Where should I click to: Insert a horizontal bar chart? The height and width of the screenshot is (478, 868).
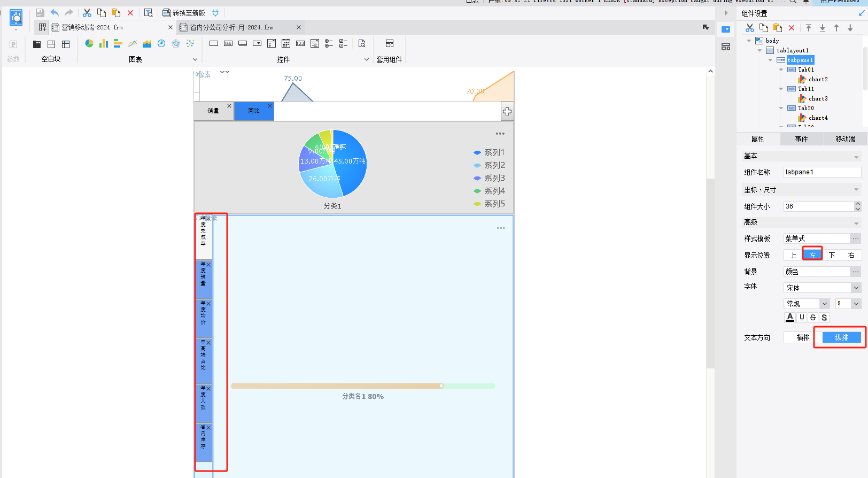click(118, 43)
